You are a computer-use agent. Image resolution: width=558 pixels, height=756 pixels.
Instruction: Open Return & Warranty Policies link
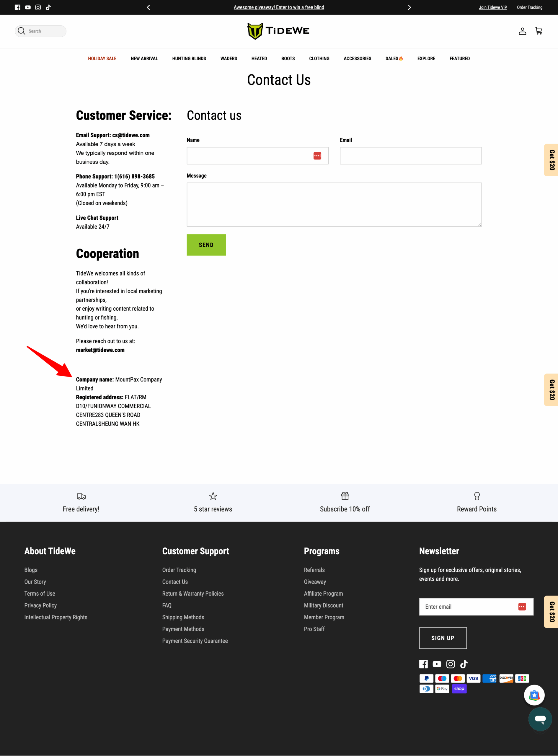pyautogui.click(x=192, y=594)
